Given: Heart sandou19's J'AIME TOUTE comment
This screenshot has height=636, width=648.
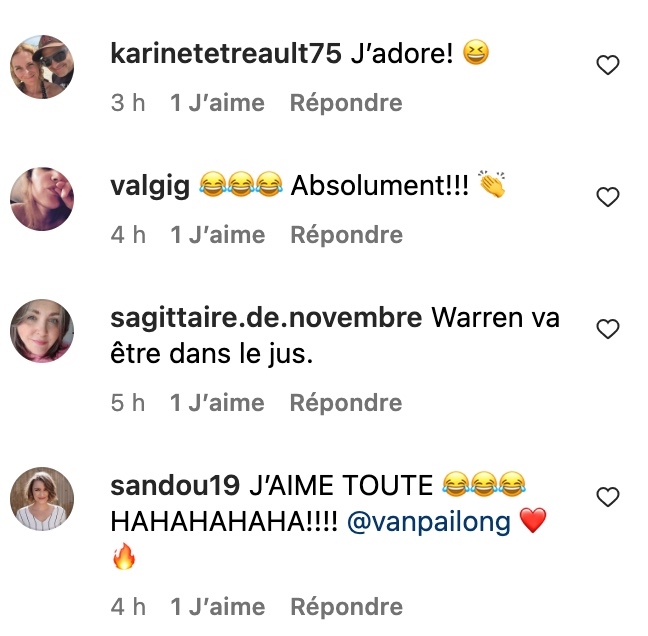Looking at the screenshot, I should 608,496.
